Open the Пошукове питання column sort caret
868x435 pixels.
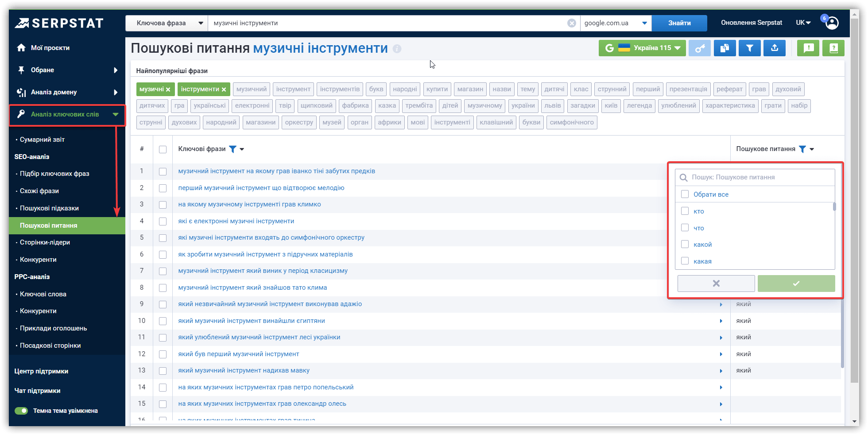(812, 149)
